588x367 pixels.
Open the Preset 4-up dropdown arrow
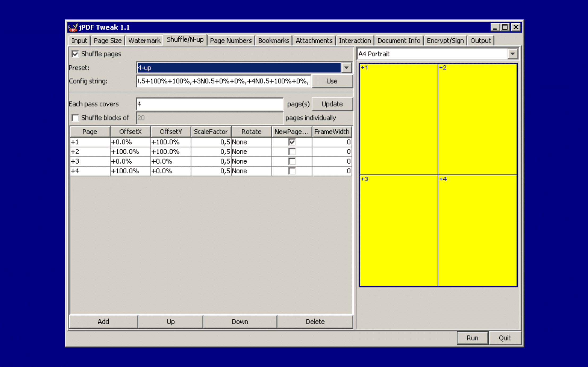pyautogui.click(x=346, y=68)
